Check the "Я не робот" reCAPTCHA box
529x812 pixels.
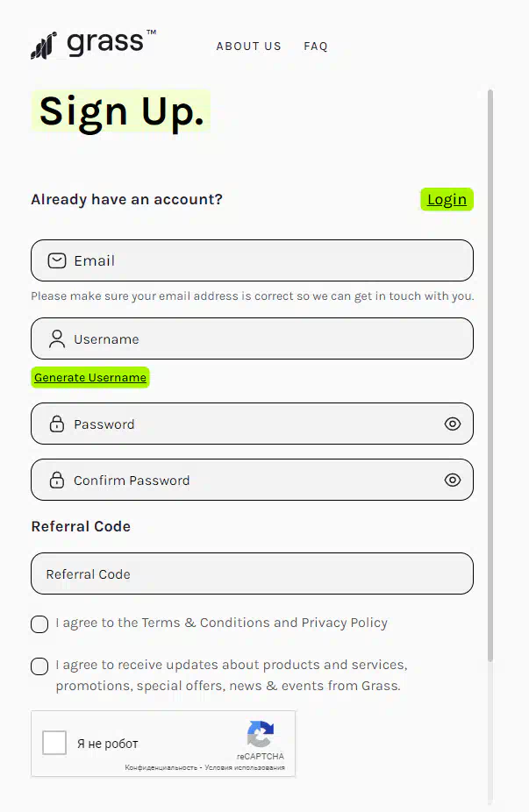[x=54, y=743]
